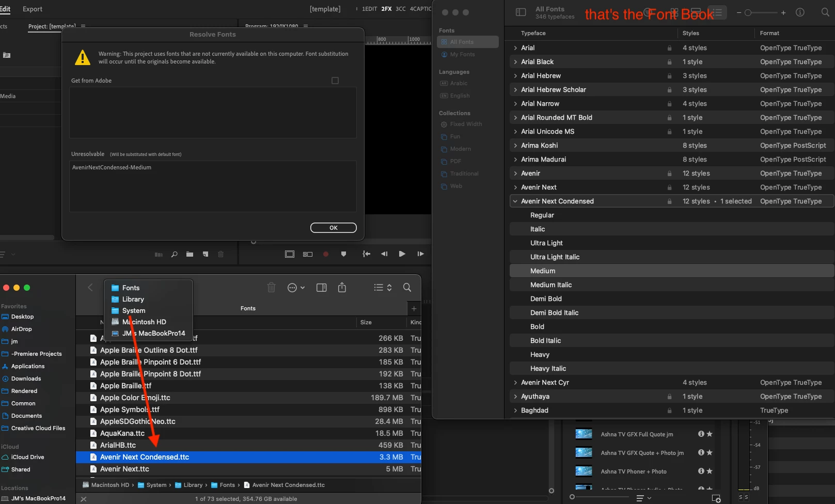Open Downloads in Finder sidebar
Screen dimensions: 835x504
(x=26, y=379)
